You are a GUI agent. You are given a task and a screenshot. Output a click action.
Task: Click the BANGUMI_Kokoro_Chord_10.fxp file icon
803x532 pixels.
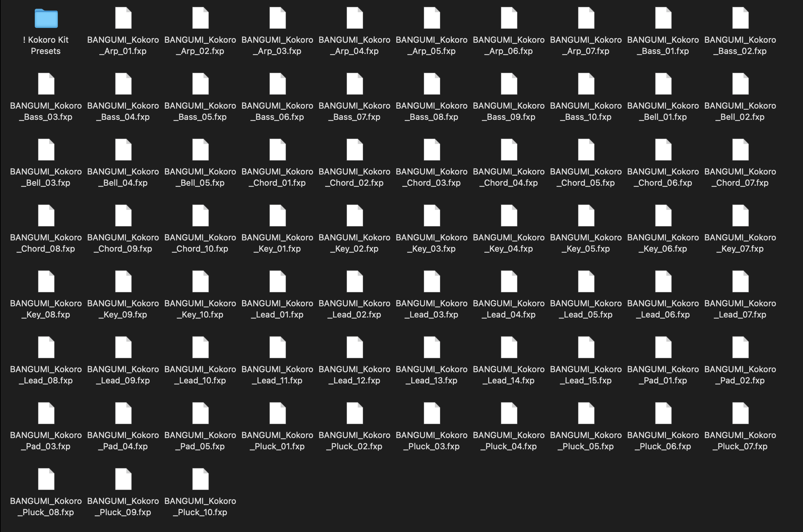(x=200, y=216)
